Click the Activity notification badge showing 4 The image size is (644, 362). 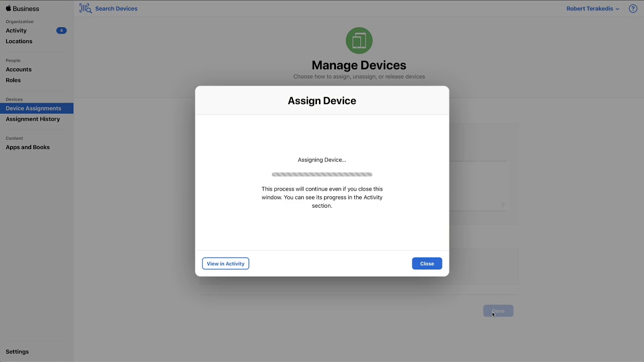61,30
